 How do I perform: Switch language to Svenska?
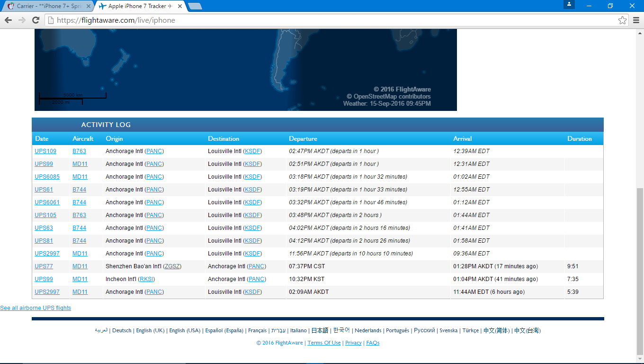(448, 331)
